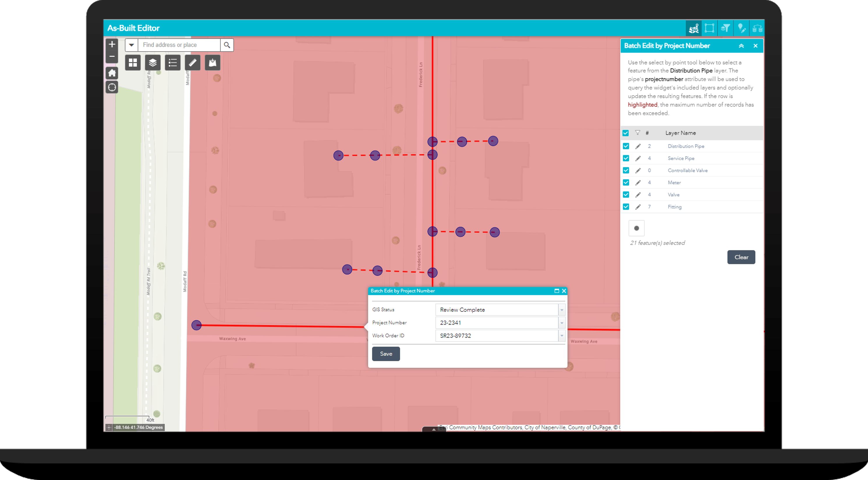Edit the Controllable Valve layer pencil
The height and width of the screenshot is (480, 868).
[638, 170]
